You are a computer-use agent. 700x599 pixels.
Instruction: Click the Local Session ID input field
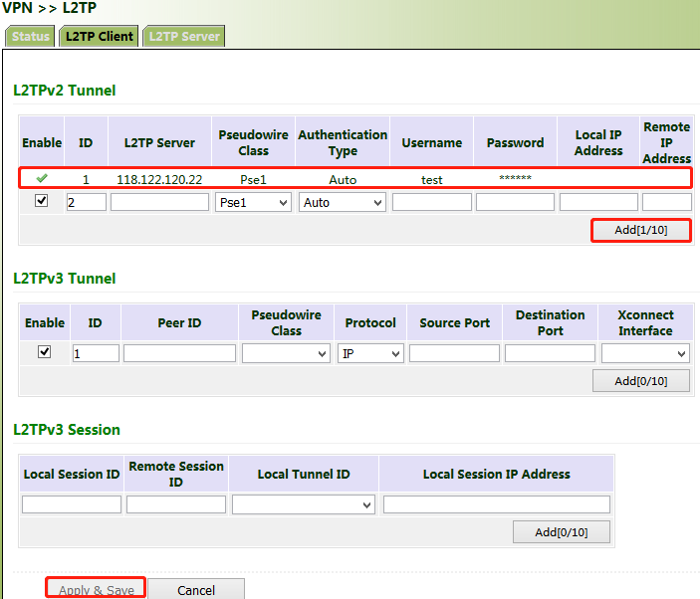coord(72,504)
